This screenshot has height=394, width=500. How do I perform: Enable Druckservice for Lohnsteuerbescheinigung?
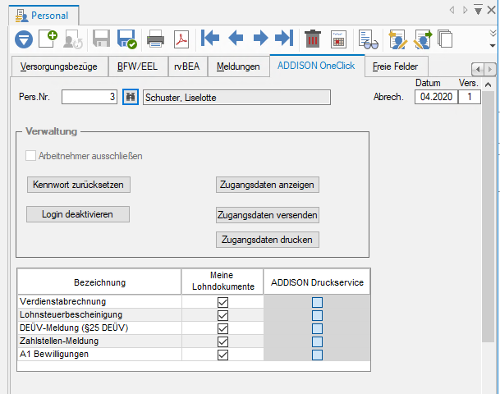pos(317,315)
